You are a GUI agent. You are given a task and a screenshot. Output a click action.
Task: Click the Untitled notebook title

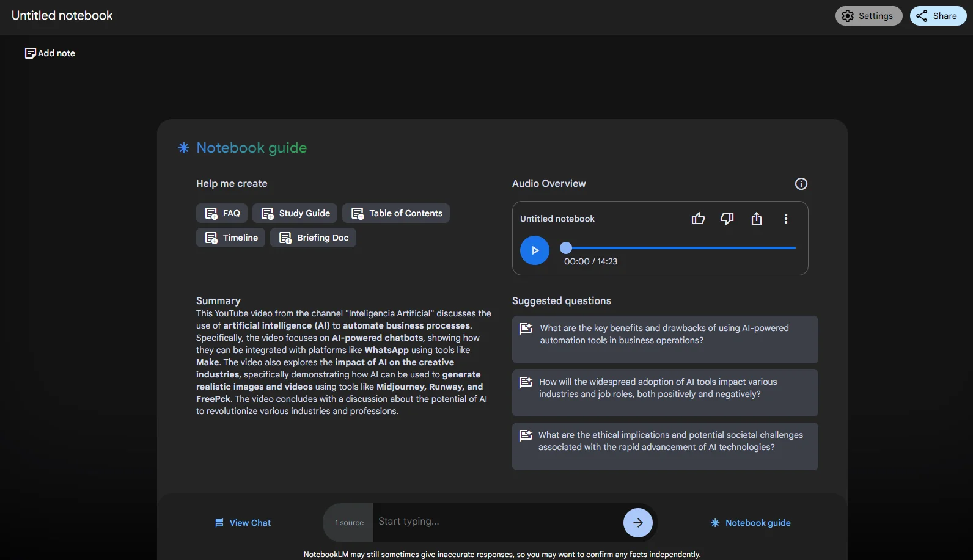click(x=62, y=15)
